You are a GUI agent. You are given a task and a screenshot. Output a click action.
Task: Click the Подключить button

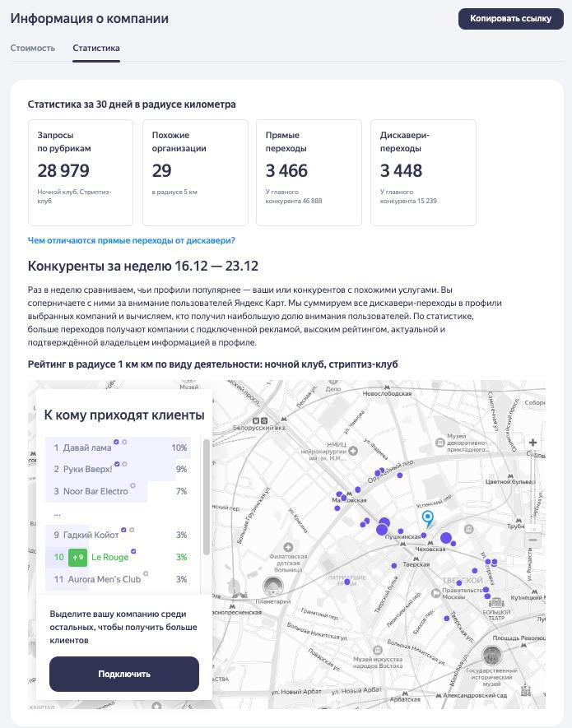(124, 674)
